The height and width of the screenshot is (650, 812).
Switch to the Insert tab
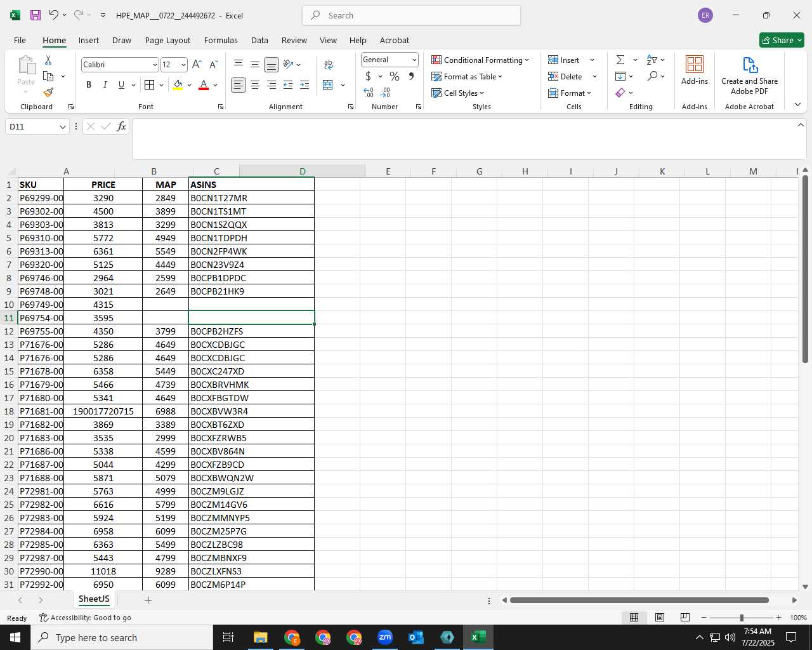tap(89, 40)
